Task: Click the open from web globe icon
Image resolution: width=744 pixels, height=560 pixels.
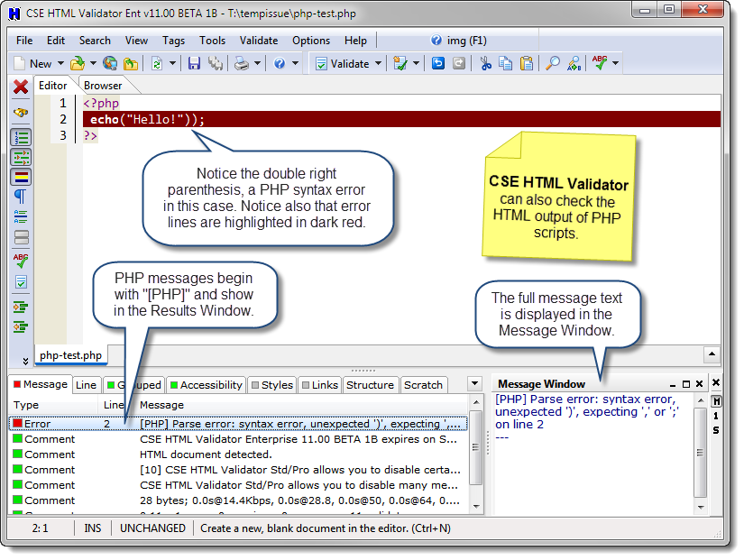Action: [x=110, y=64]
